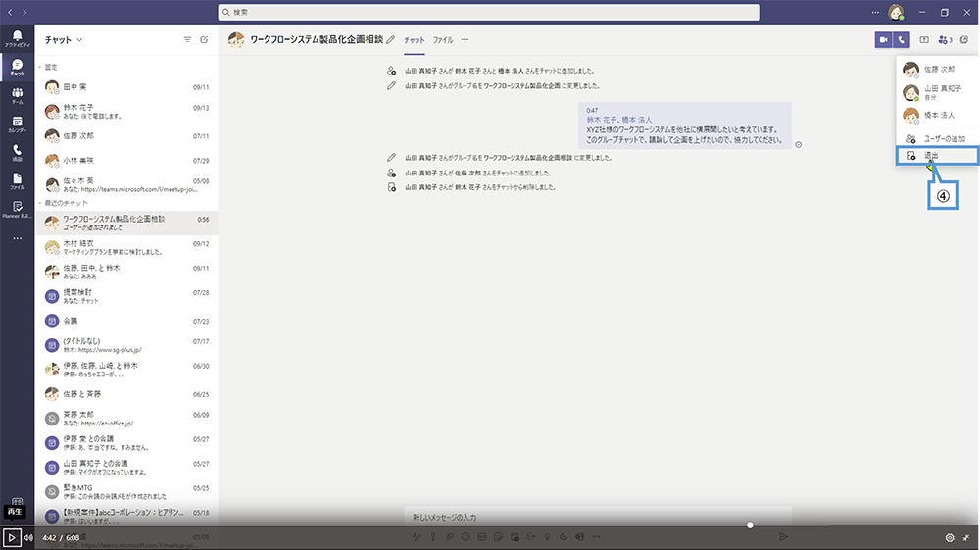Open the pinned chat with 田中 実
Screen dimensions: 980x550
(x=126, y=87)
